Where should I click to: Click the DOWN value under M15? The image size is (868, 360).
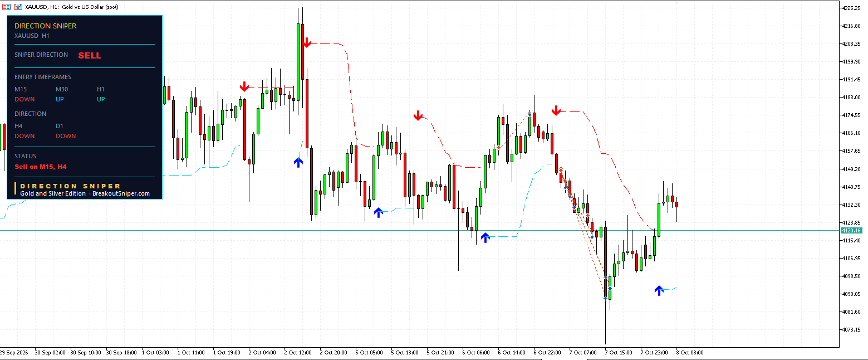point(24,99)
